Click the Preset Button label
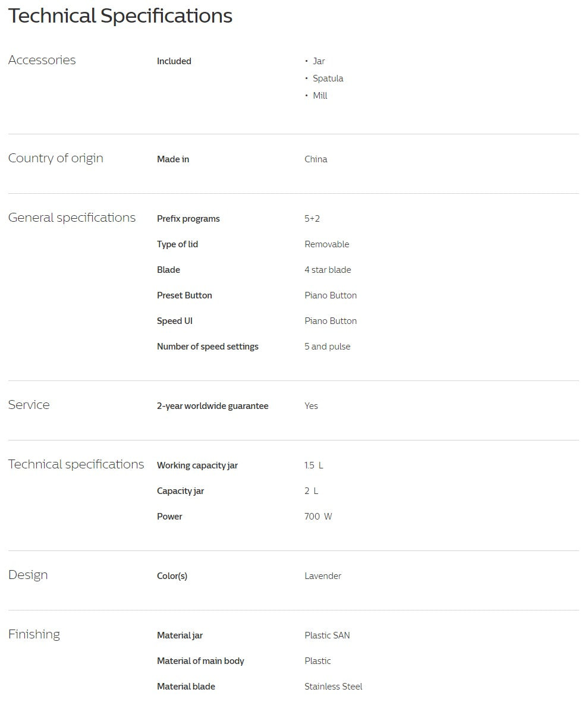This screenshot has height=705, width=588. (184, 295)
